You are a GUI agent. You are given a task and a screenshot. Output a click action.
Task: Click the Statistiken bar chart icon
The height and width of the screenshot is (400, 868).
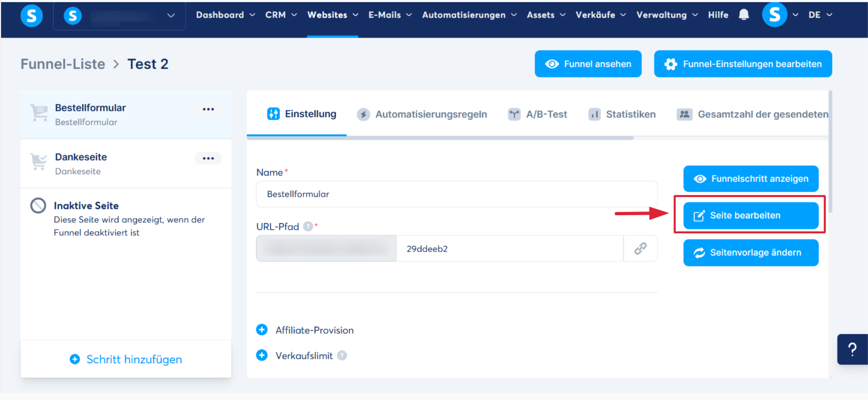click(x=595, y=114)
